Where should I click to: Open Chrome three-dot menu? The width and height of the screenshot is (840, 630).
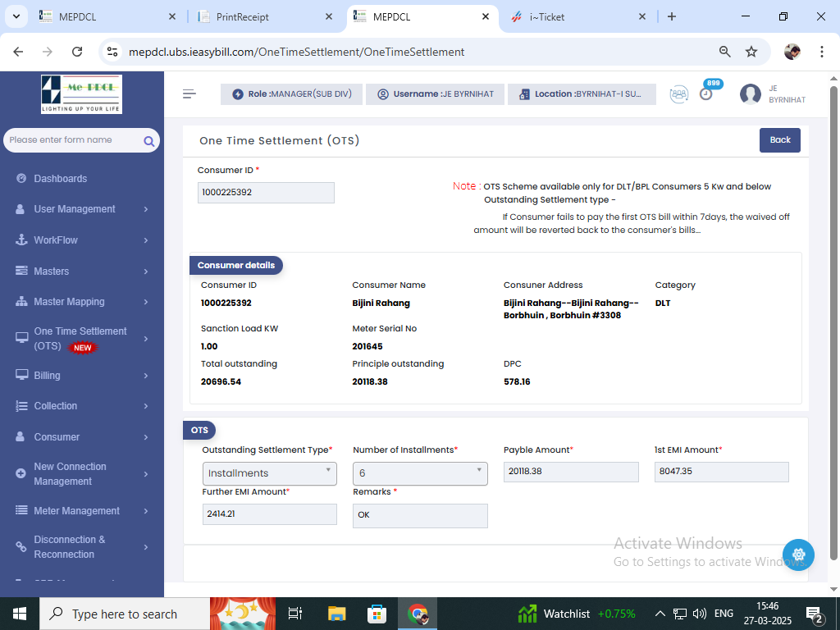coord(821,52)
